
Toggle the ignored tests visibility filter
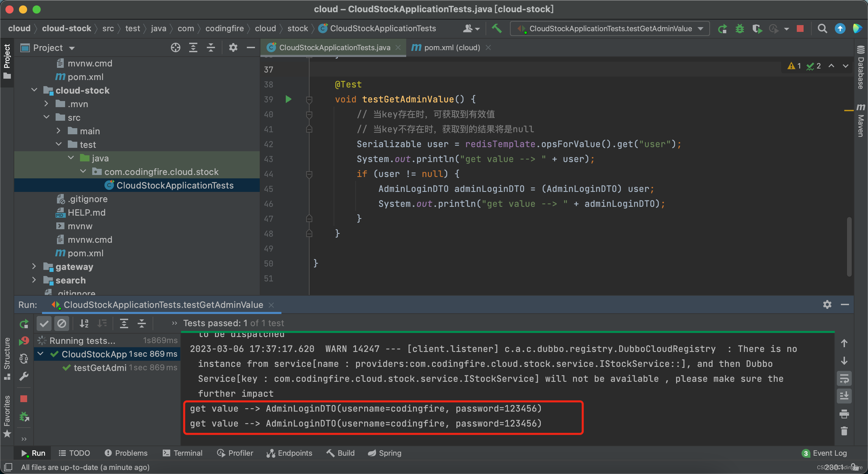click(x=62, y=323)
